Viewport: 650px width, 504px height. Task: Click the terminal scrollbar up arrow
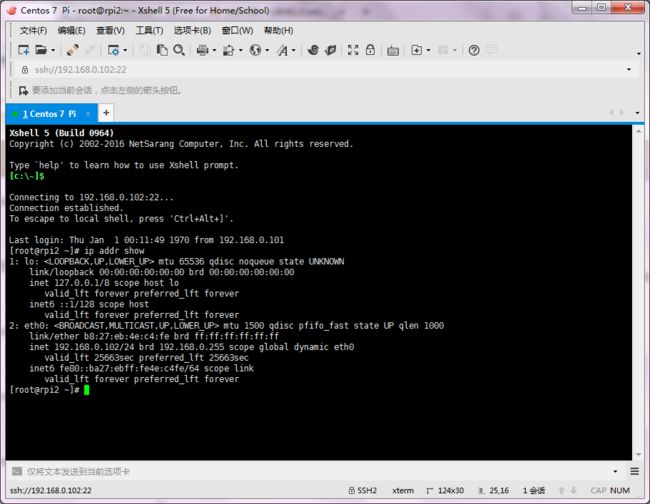(x=638, y=132)
